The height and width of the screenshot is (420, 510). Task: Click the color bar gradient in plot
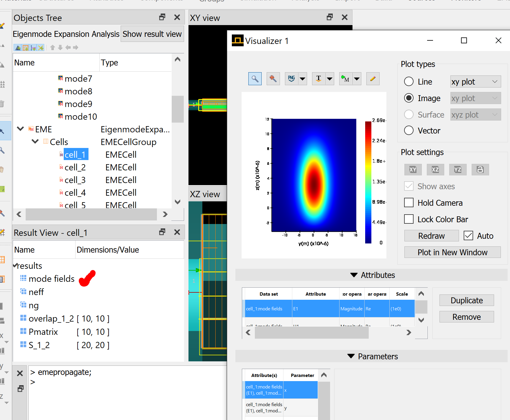coord(368,182)
